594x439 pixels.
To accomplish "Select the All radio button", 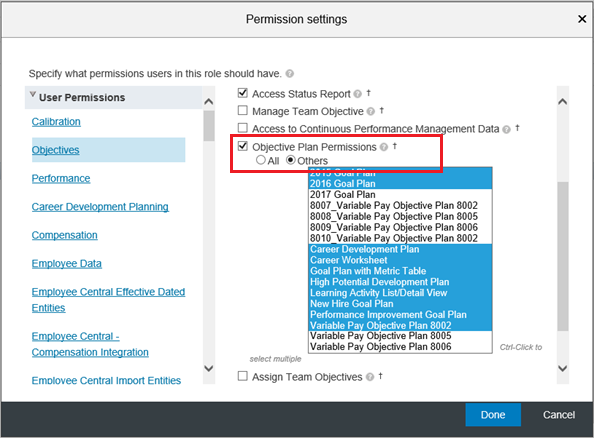I will 261,160.
